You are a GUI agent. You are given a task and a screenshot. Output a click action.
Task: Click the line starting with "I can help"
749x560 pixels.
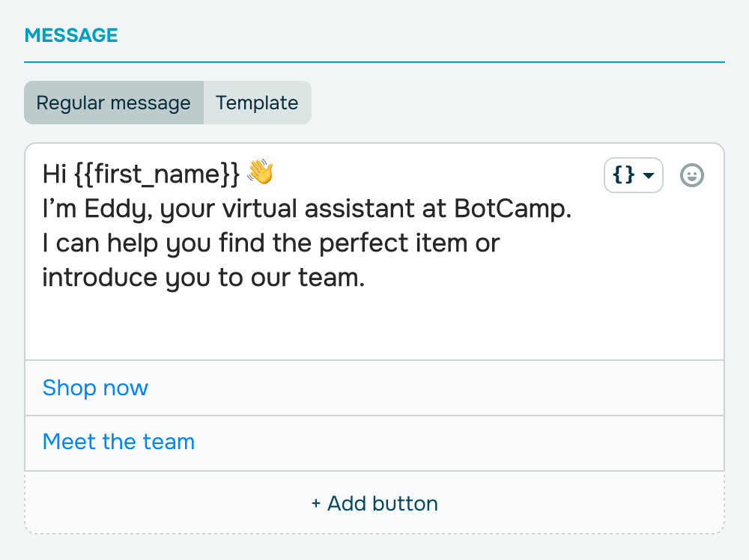click(x=270, y=243)
